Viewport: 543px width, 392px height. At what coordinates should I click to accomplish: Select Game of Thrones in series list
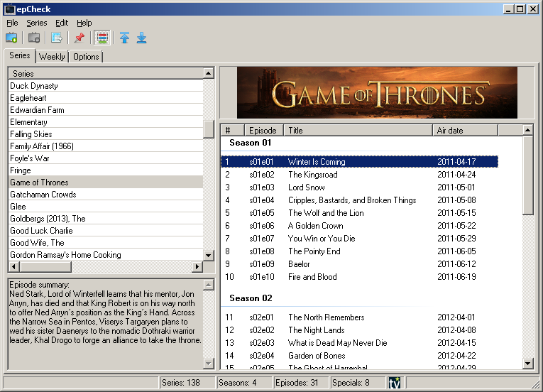pyautogui.click(x=106, y=183)
